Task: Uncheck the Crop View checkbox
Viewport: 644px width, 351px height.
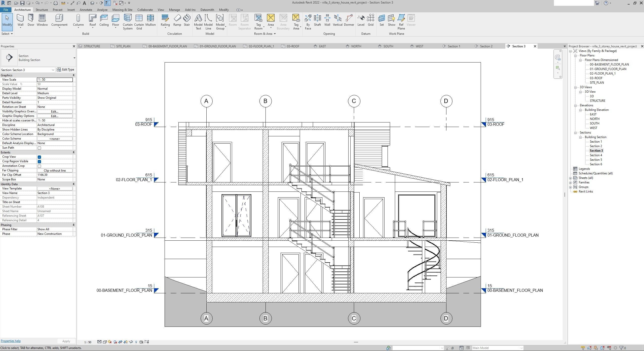Action: pos(39,157)
